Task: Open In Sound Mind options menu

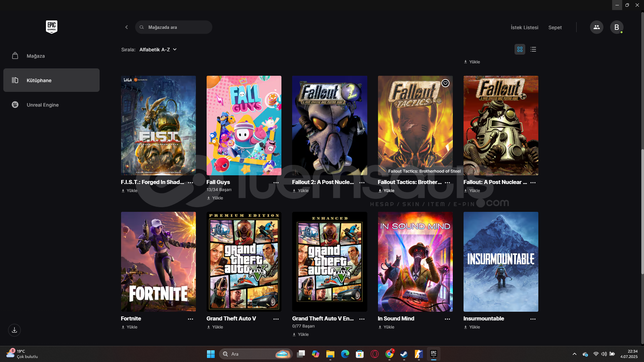Action: coord(447,319)
